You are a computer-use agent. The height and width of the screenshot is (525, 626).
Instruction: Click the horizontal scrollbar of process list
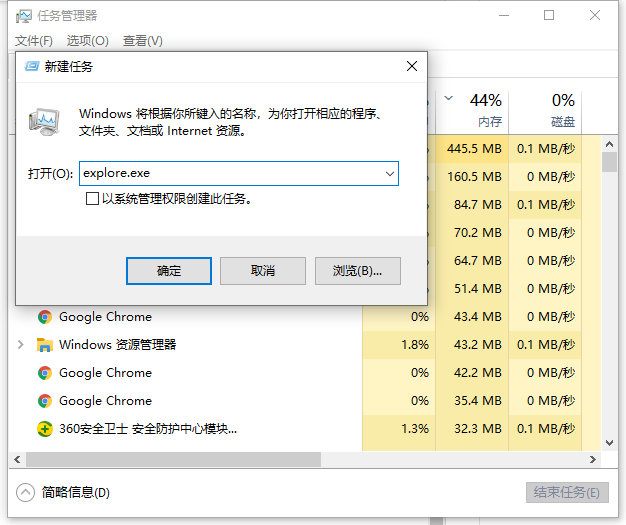(x=170, y=460)
